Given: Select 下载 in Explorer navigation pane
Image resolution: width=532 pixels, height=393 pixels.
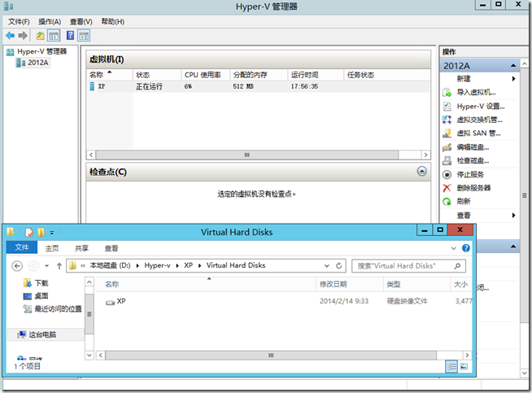Looking at the screenshot, I should (41, 283).
